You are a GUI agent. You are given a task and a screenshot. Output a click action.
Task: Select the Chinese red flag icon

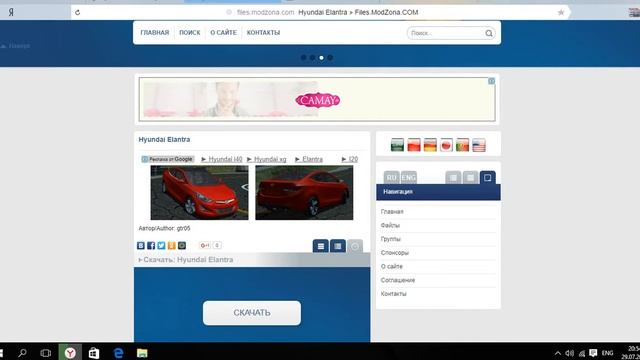pos(413,145)
